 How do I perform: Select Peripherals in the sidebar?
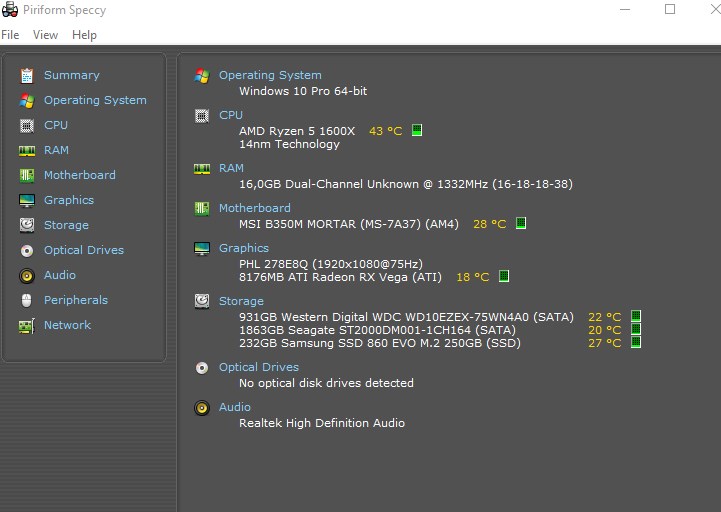click(76, 300)
